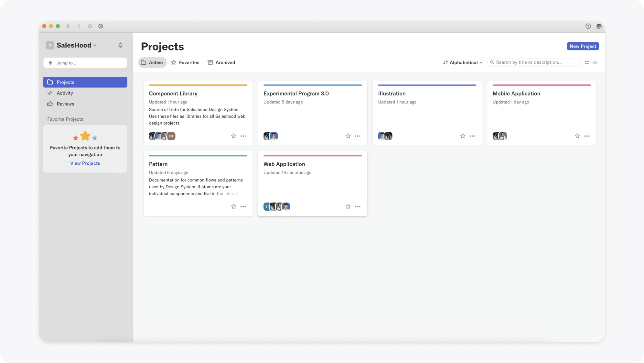Toggle favorite star on Pattern
Screen dimensions: 644x363
(x=234, y=207)
